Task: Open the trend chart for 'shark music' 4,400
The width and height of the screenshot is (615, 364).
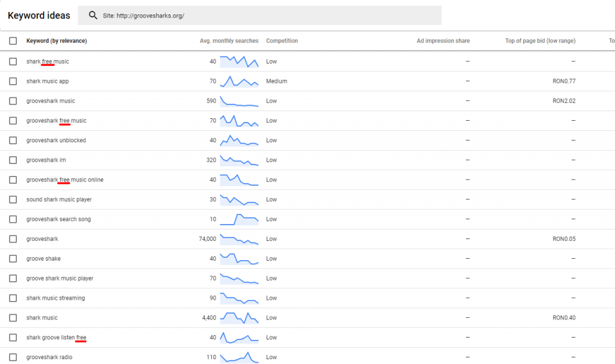Action: (239, 318)
